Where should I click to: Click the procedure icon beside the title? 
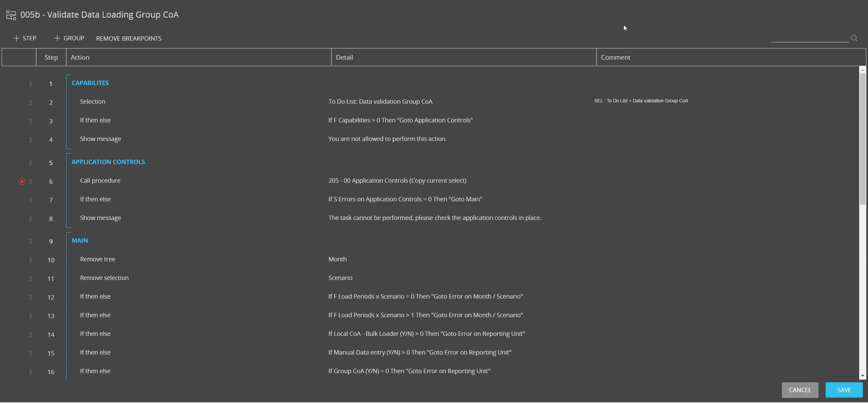click(x=11, y=15)
